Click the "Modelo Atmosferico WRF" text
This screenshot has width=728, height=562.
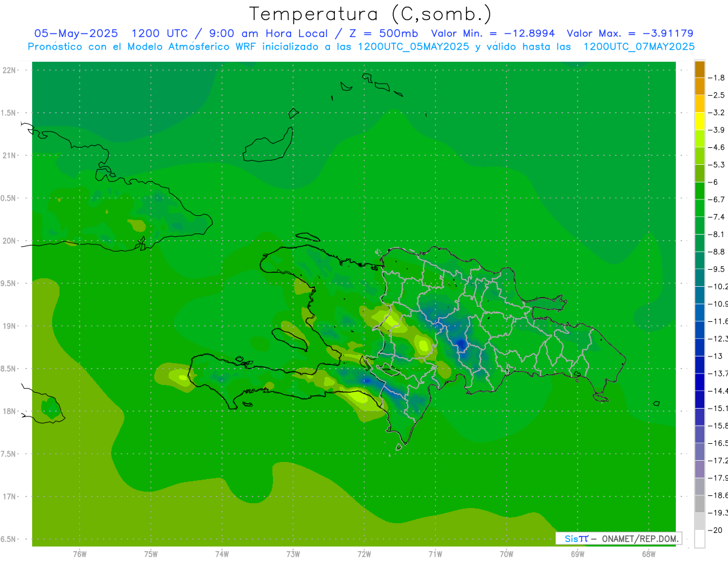(x=182, y=46)
